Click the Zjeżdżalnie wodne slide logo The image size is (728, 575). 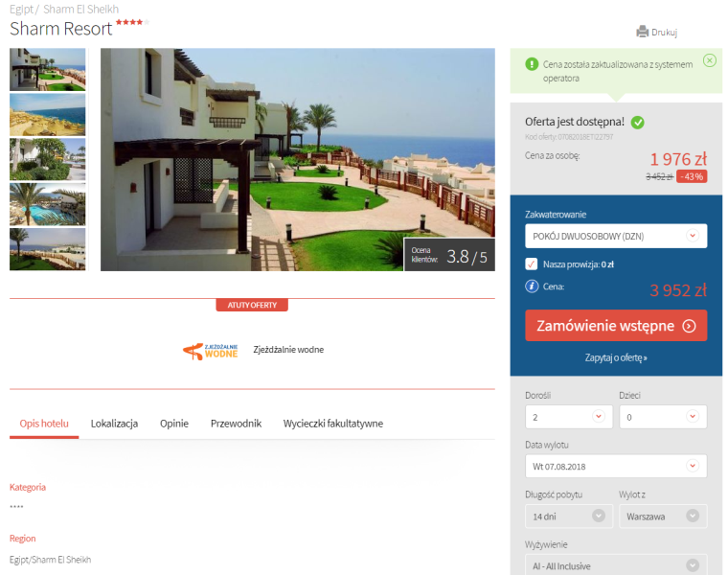click(211, 351)
